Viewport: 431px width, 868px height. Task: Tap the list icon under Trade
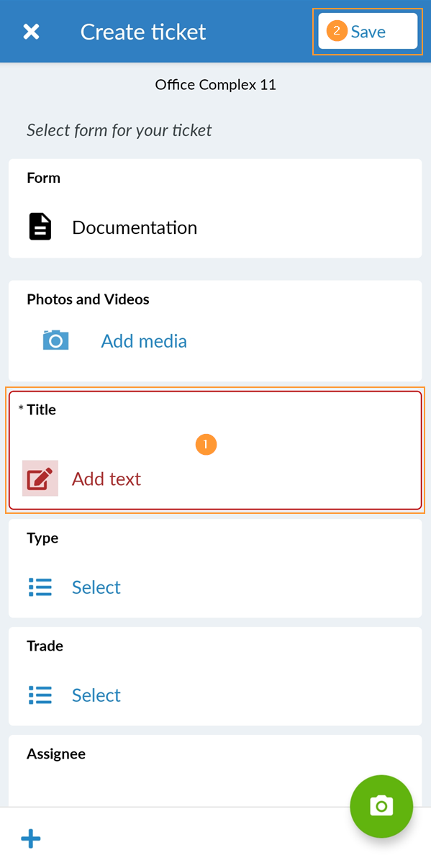point(40,695)
